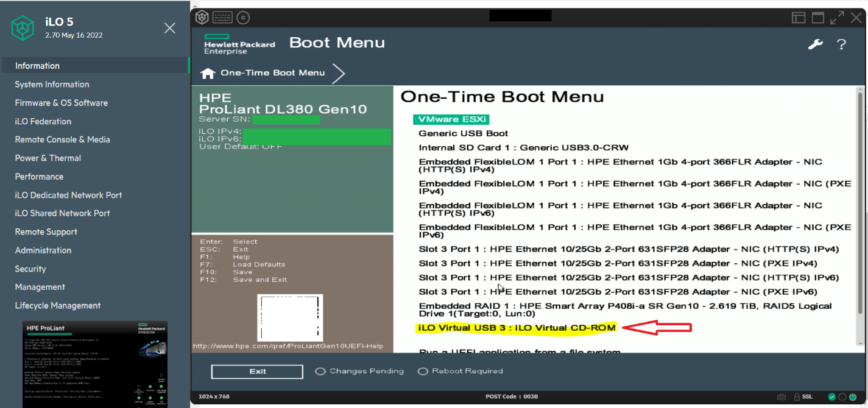868x408 pixels.
Task: Open the iLO console menu hexagon icon
Action: pos(202,18)
